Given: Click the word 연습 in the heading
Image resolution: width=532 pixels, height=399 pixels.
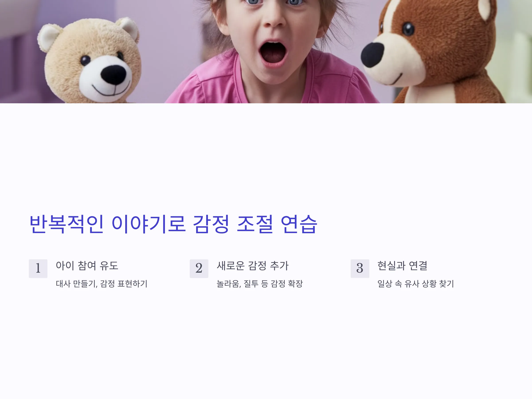Looking at the screenshot, I should coord(299,224).
